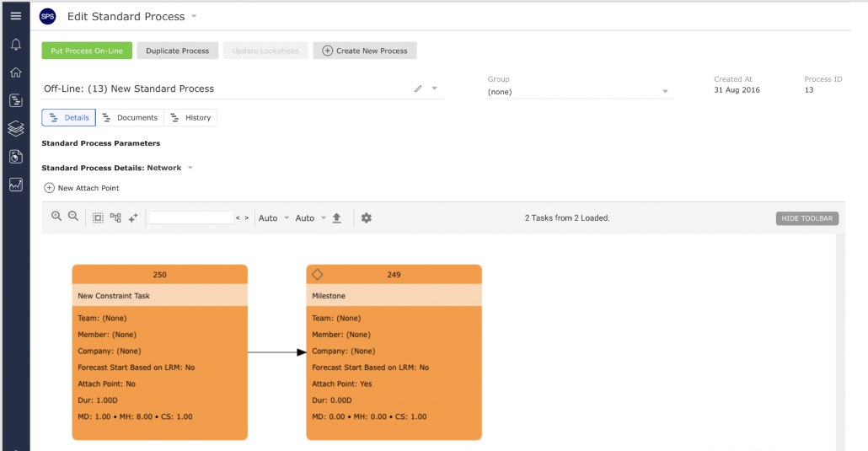Screen dimensions: 868x451
Task: Click 'MD: 0.00 • MH: 0.00 • CS: 1.00' line
Action: [369, 416]
